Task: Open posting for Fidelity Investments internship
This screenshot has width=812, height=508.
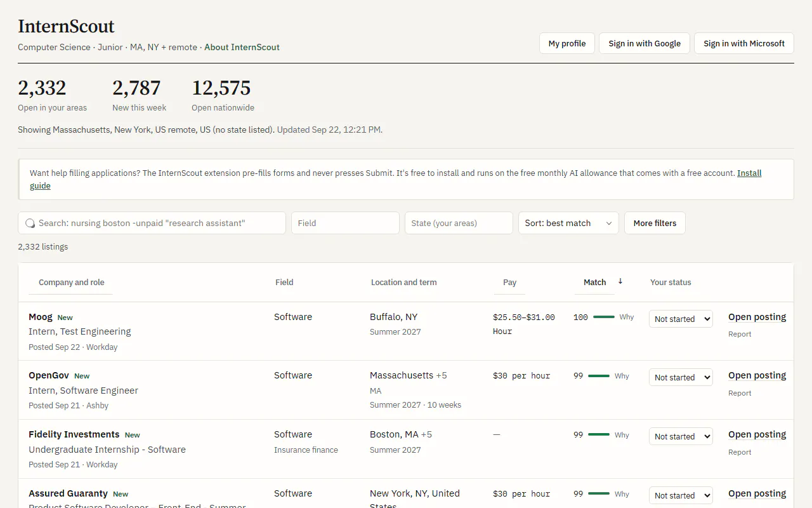Action: (x=757, y=434)
